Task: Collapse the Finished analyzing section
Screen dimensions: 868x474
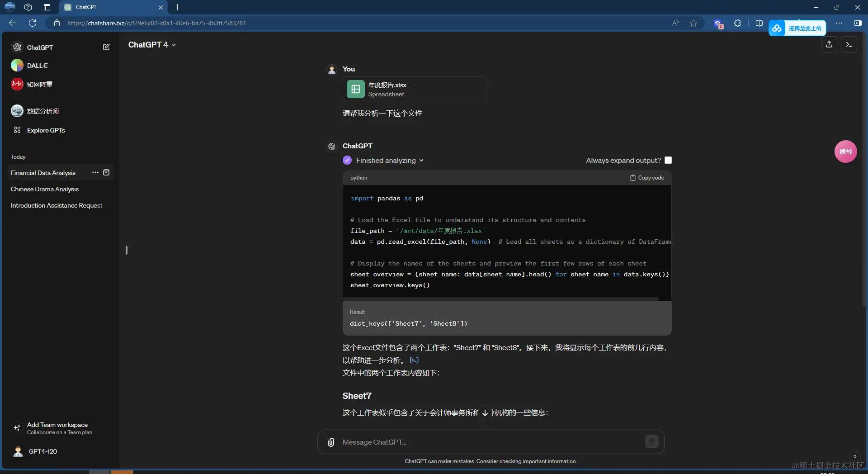Action: pyautogui.click(x=390, y=161)
